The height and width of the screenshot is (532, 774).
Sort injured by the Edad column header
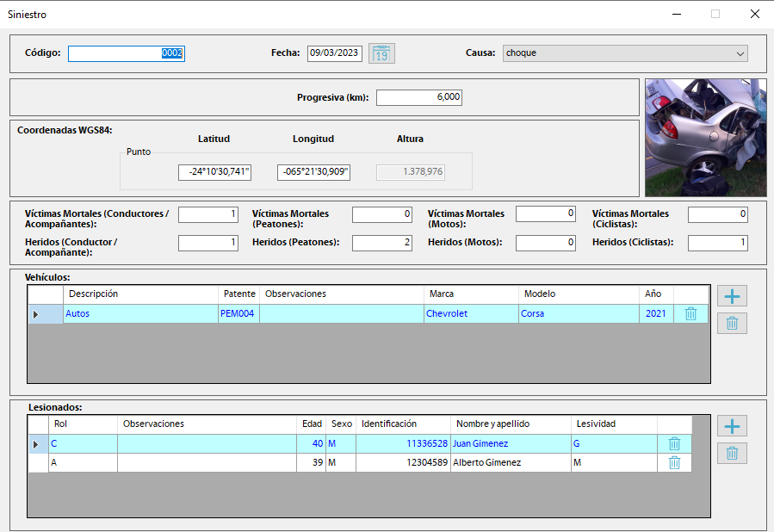point(312,424)
